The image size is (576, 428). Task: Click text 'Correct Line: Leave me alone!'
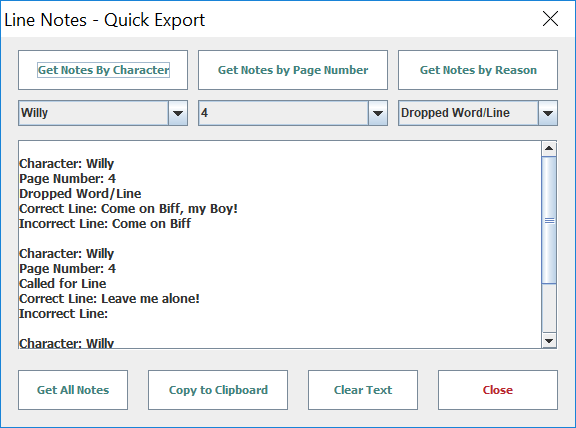tap(109, 299)
